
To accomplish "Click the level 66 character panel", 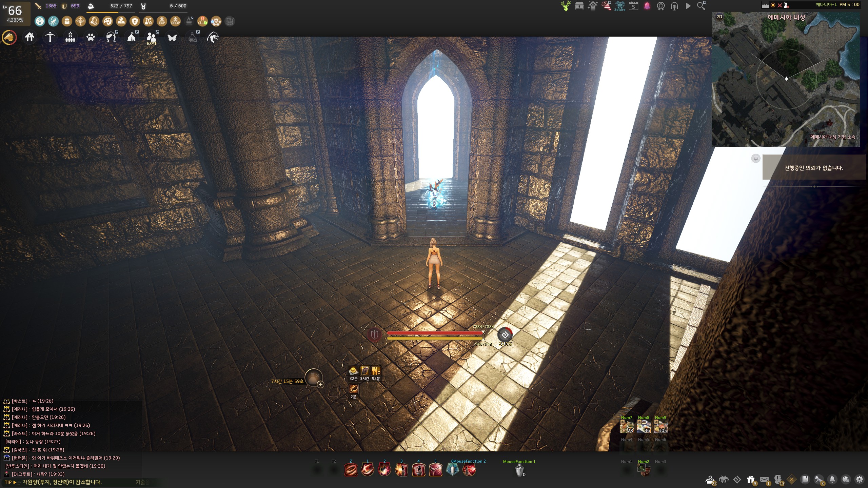I will click(15, 14).
